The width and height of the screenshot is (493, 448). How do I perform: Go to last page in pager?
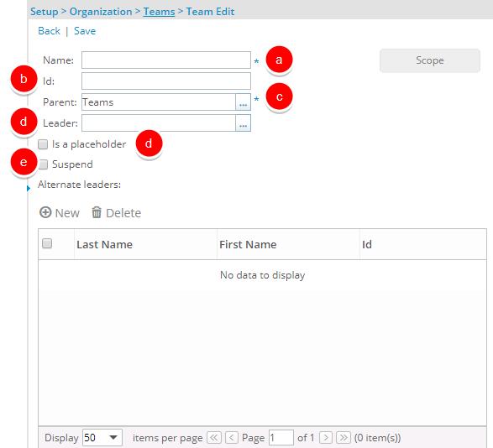tap(344, 437)
